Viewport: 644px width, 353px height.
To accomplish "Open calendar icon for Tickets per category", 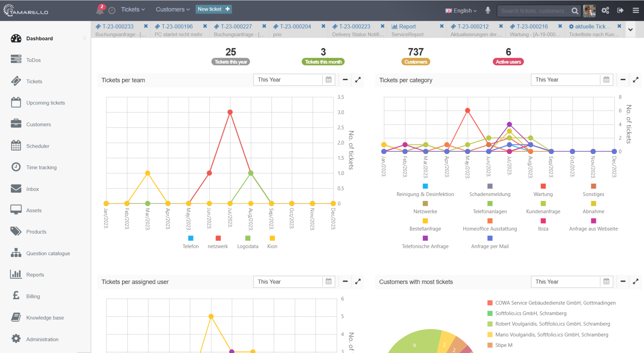I will tap(606, 80).
